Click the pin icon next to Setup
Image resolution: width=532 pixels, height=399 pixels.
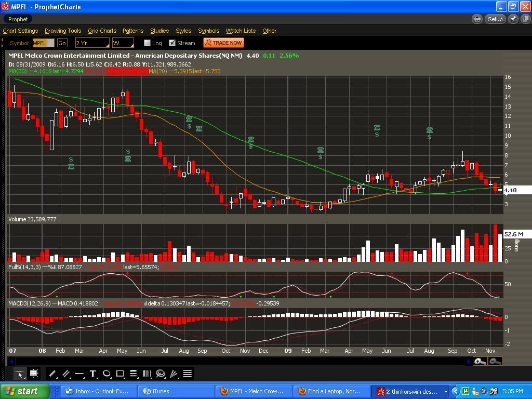(x=513, y=19)
